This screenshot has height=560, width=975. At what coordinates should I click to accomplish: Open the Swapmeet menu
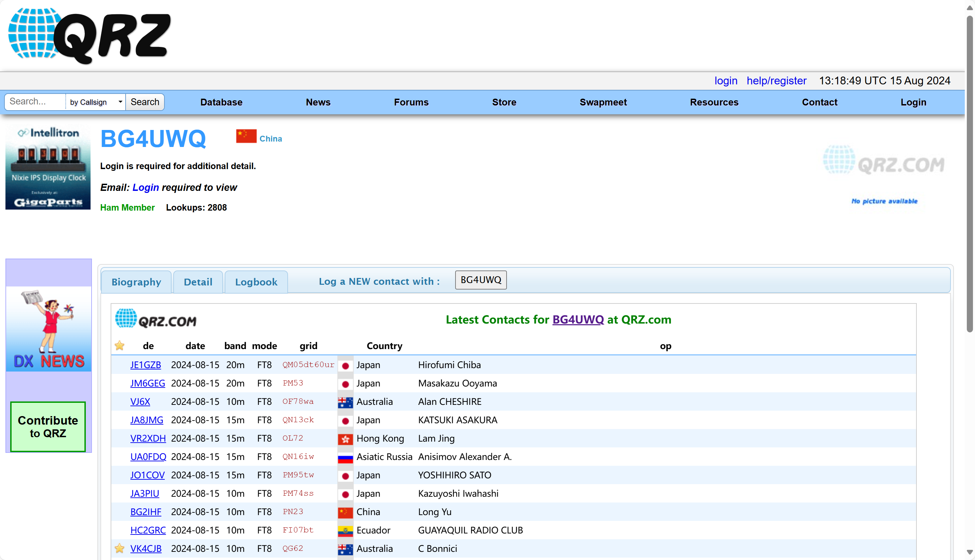tap(603, 102)
